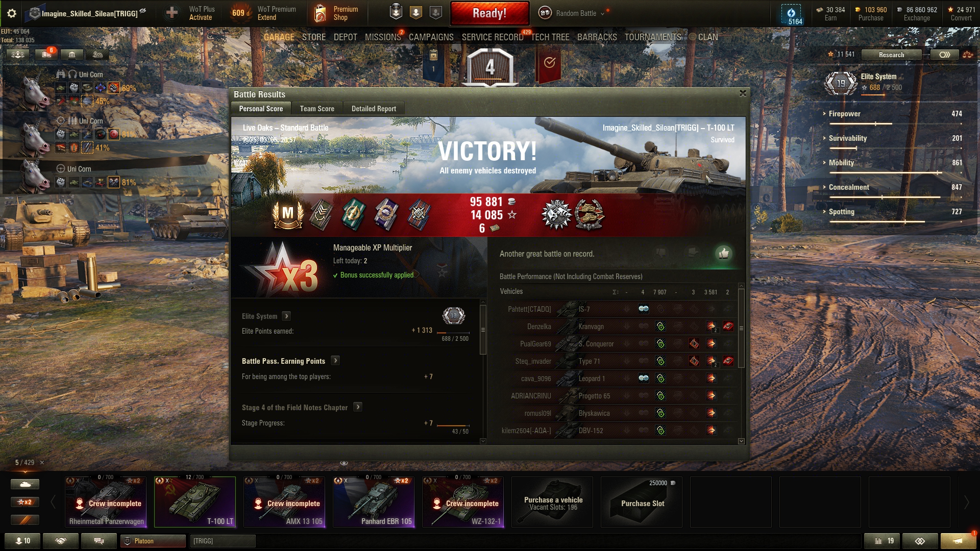Open the contacts list icon showing 10
The height and width of the screenshot is (551, 980).
point(22,541)
